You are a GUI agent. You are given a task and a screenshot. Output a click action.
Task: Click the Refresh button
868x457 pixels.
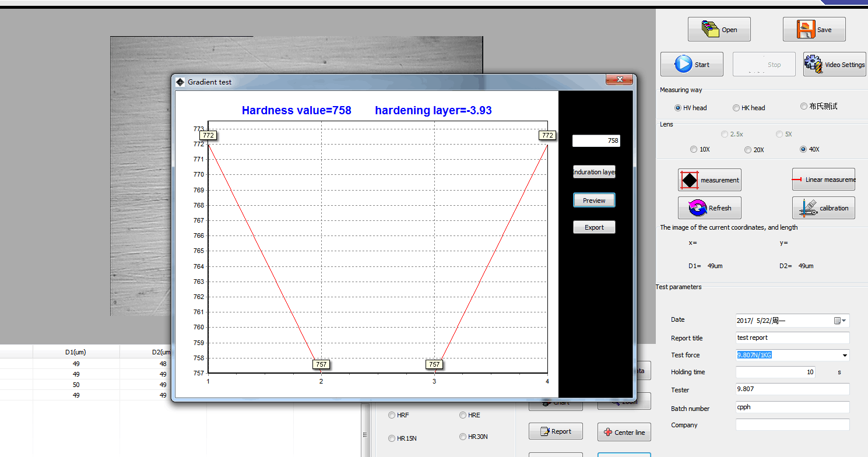709,208
